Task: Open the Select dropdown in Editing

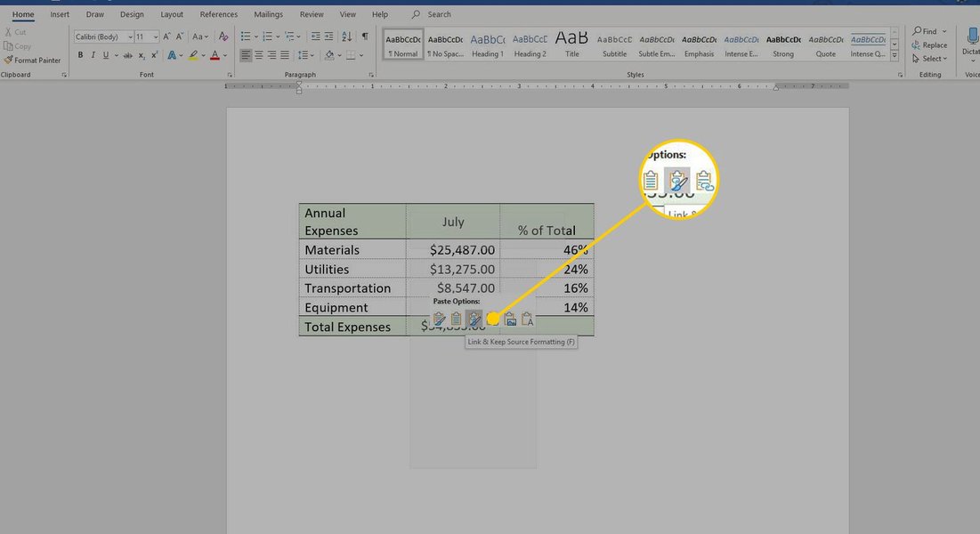Action: tap(929, 59)
